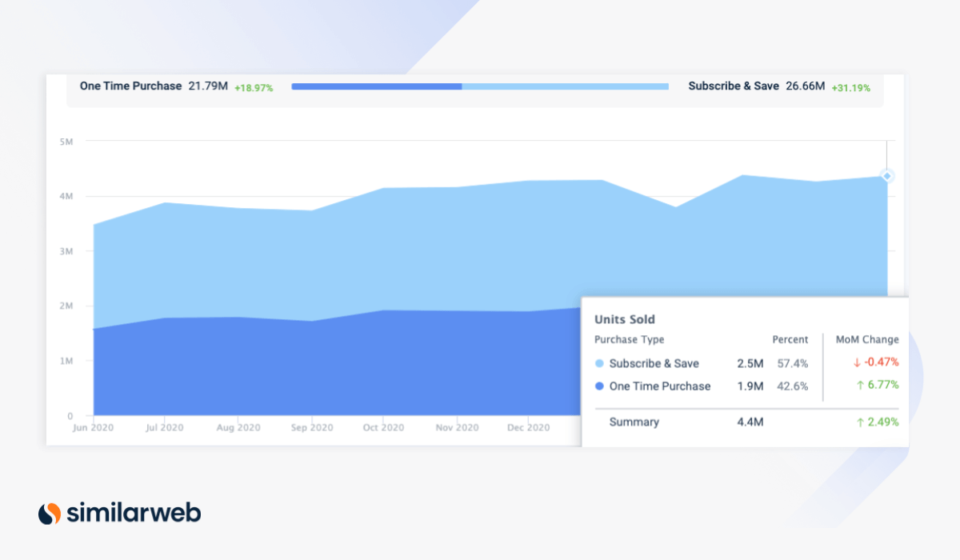960x560 pixels.
Task: Click the Percent column header in tooltip
Action: point(790,339)
